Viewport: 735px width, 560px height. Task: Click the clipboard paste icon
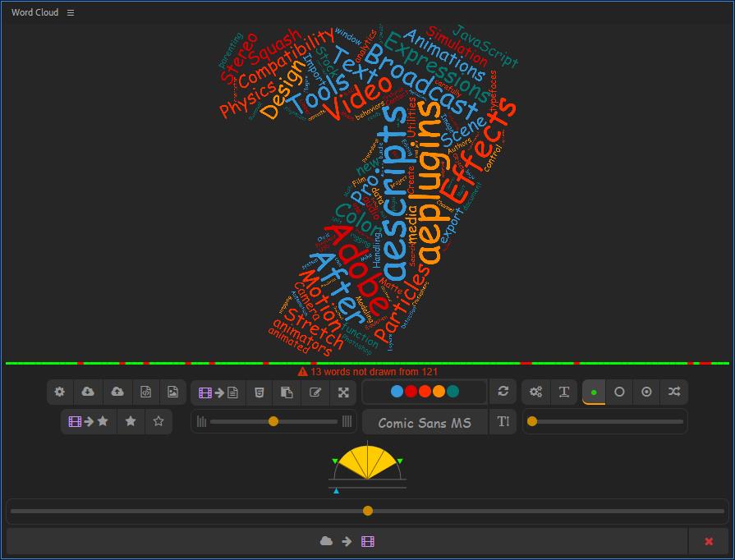point(287,392)
